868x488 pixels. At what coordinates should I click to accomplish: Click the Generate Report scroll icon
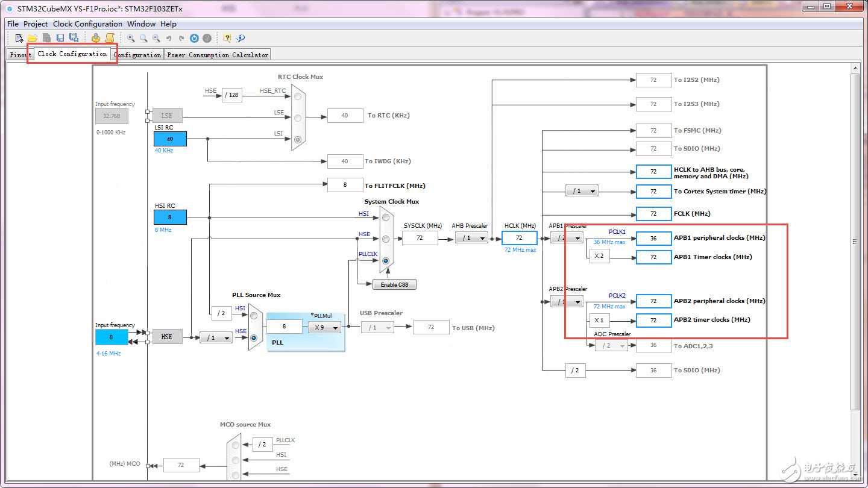(x=109, y=38)
